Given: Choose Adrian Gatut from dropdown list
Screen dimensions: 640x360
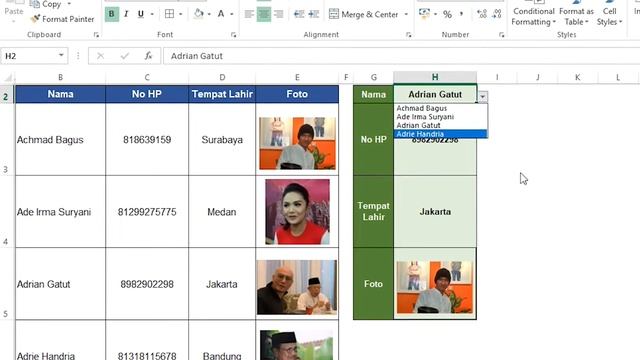Looking at the screenshot, I should 441,125.
